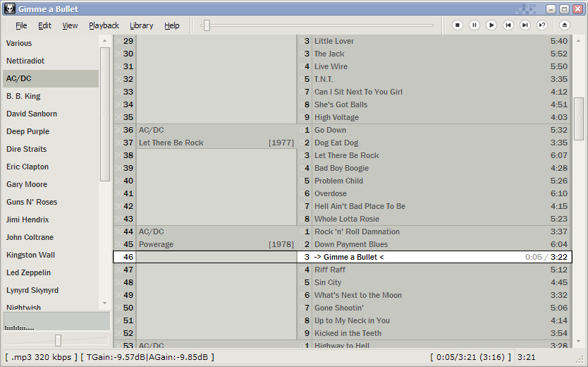The height and width of the screenshot is (367, 588).
Task: Open the View menu
Action: (x=70, y=25)
